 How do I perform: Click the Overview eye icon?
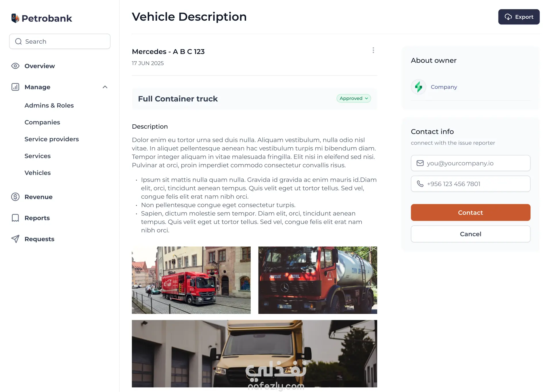tap(15, 66)
